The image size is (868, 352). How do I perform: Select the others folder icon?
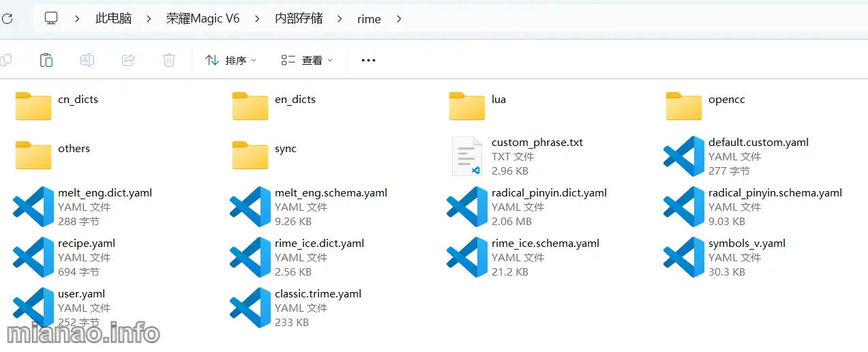coord(33,155)
